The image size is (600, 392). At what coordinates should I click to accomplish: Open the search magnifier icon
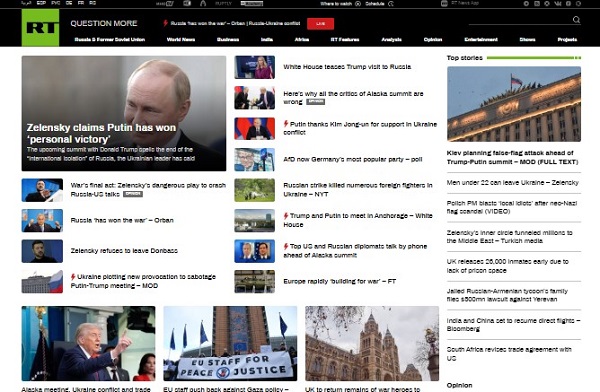click(x=576, y=20)
